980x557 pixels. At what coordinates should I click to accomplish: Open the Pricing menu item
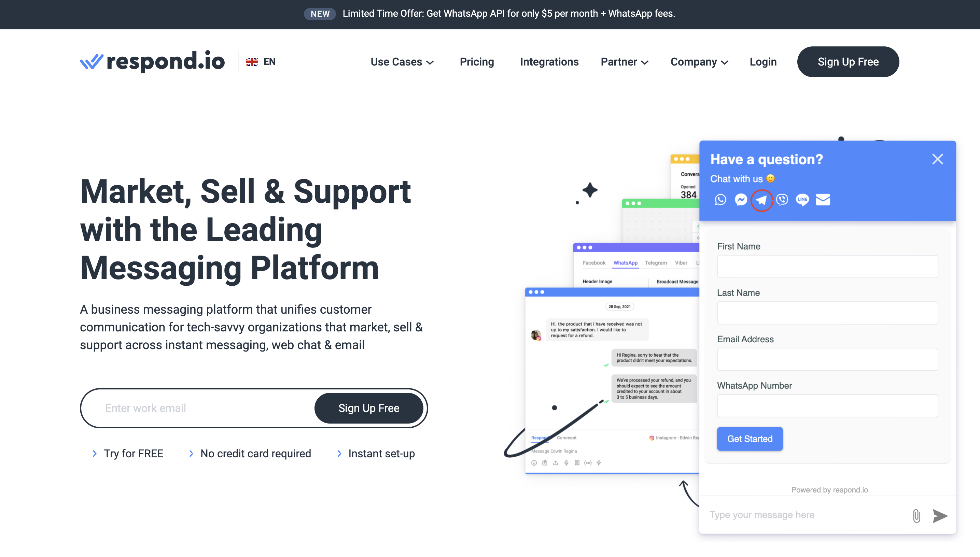[x=477, y=61]
